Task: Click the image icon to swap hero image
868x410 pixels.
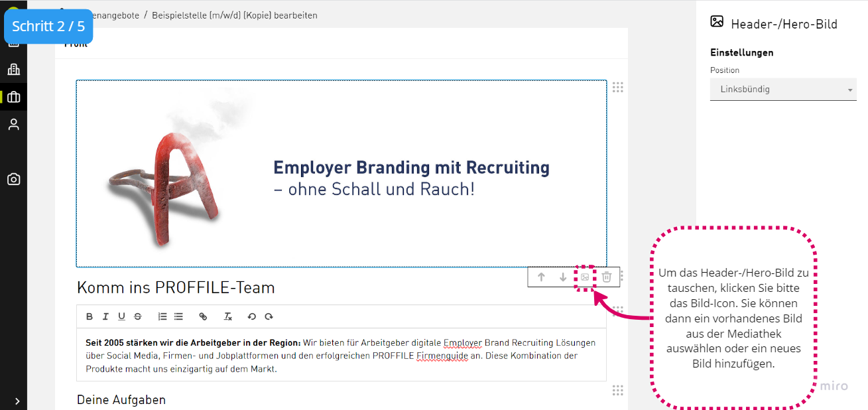Action: (x=585, y=277)
